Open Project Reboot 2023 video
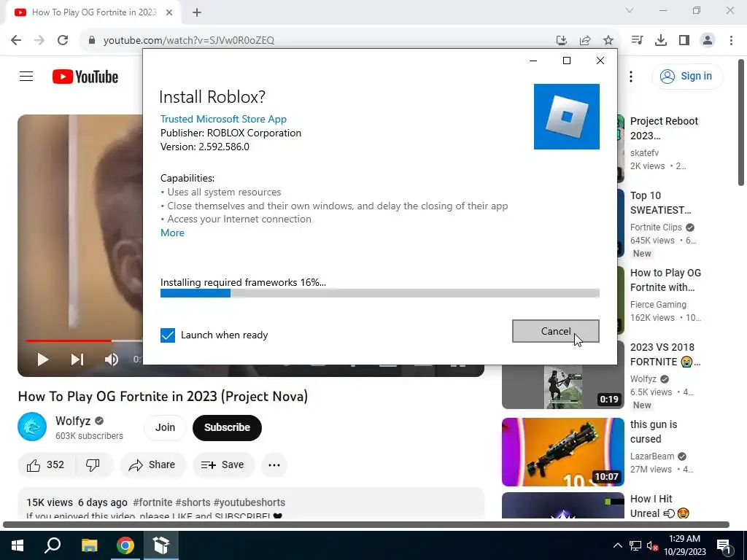Screen dimensions: 747x560 click(664, 128)
